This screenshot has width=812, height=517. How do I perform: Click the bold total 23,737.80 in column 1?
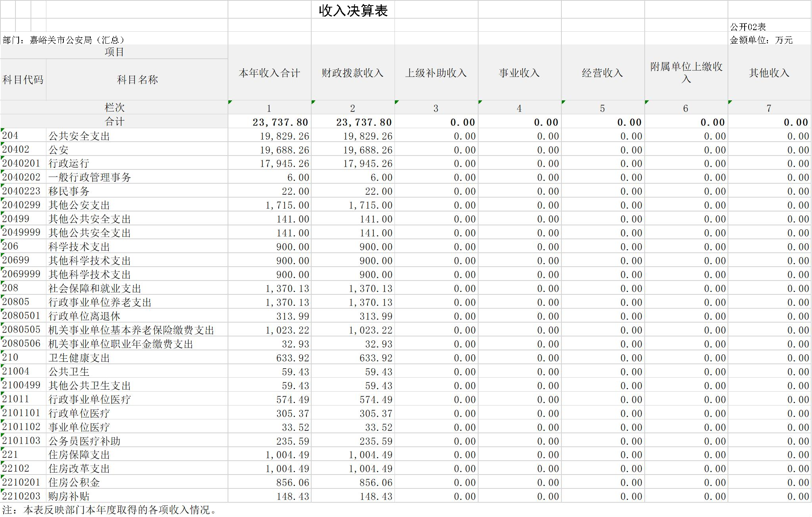[280, 122]
